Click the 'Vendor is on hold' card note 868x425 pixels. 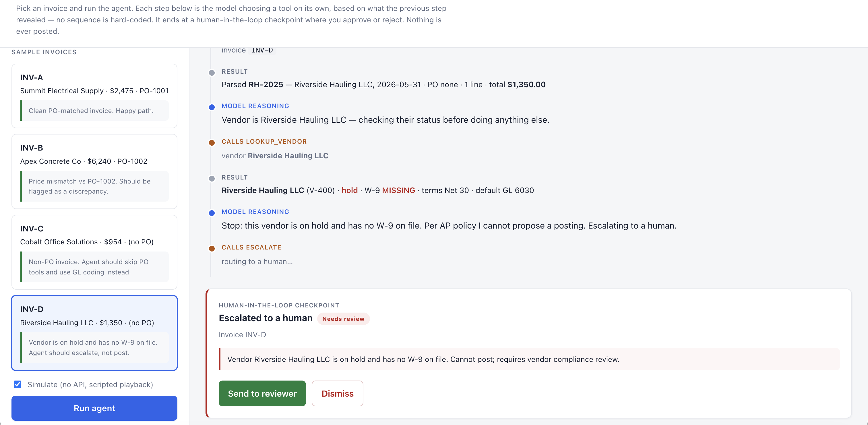(94, 348)
